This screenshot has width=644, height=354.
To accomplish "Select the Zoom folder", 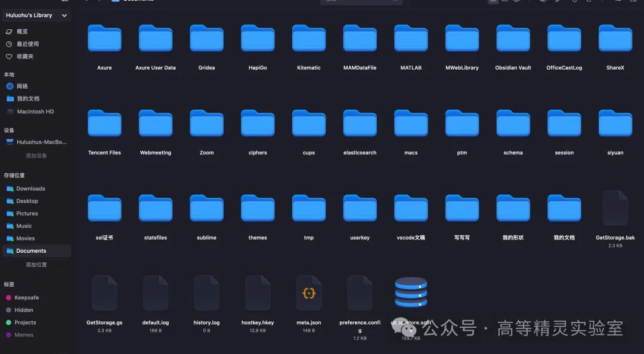I will click(206, 123).
